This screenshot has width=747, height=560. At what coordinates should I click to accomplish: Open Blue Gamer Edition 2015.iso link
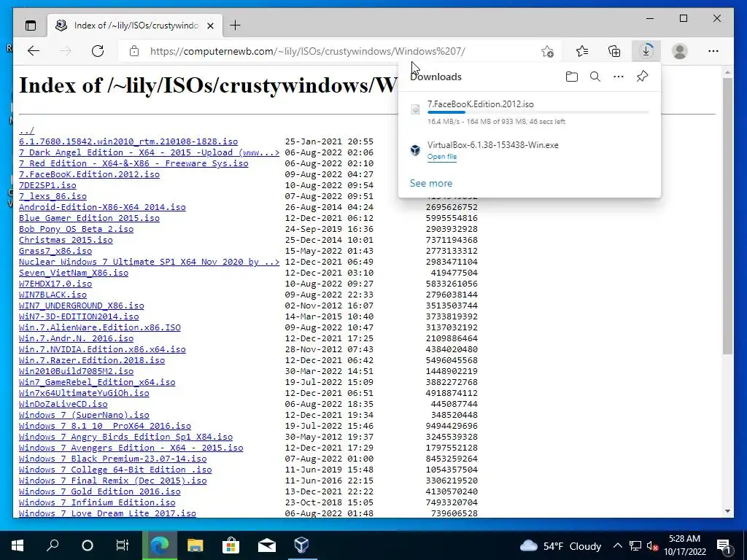coord(89,218)
